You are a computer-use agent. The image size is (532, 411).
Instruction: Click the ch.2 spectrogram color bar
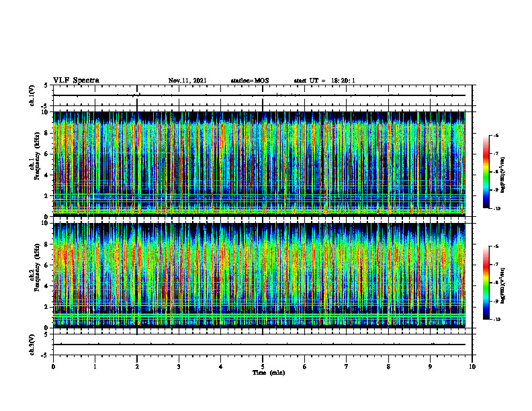[486, 283]
